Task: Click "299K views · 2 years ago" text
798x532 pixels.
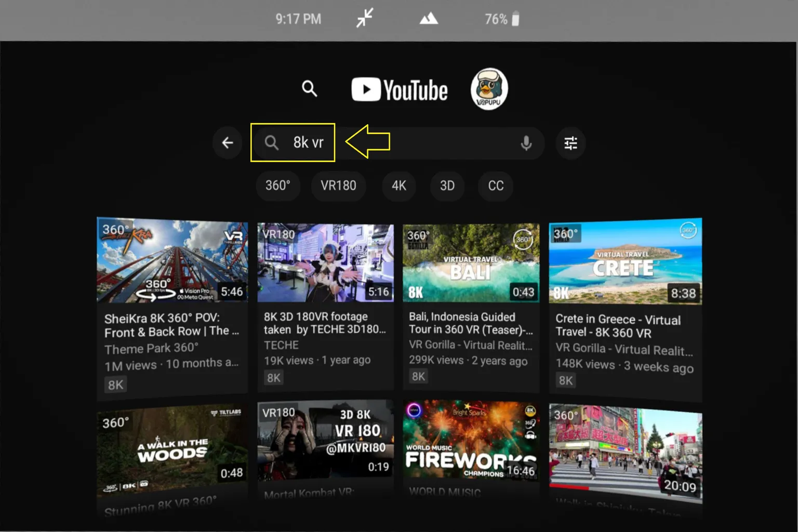Action: (468, 360)
